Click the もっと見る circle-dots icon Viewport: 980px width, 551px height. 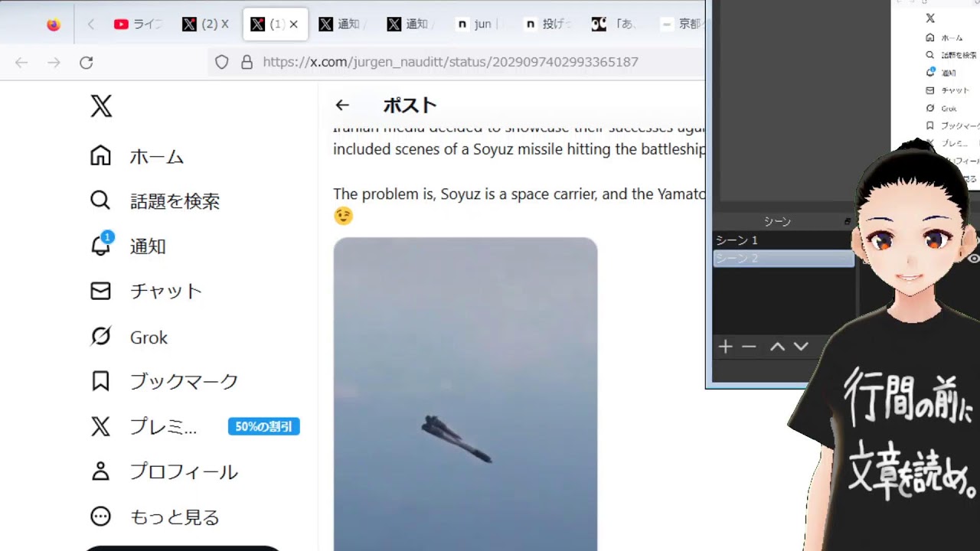100,517
